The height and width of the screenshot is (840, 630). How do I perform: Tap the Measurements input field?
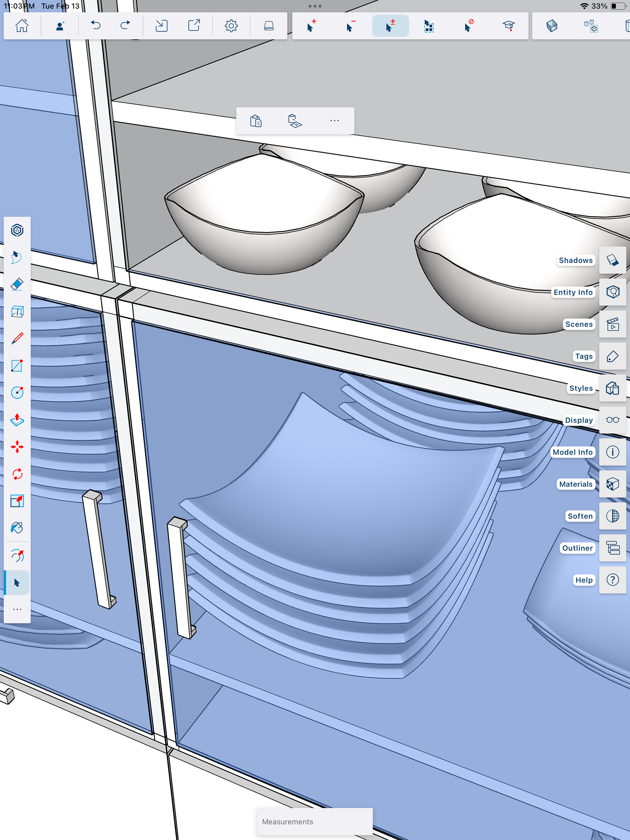(x=315, y=821)
